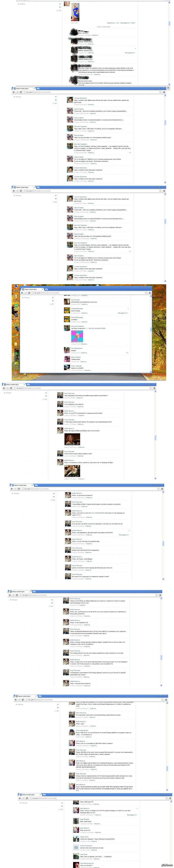Close Новые комментарии tab in autumn-wallpaper window
Viewport: 174px width, 868px height.
click(42, 289)
